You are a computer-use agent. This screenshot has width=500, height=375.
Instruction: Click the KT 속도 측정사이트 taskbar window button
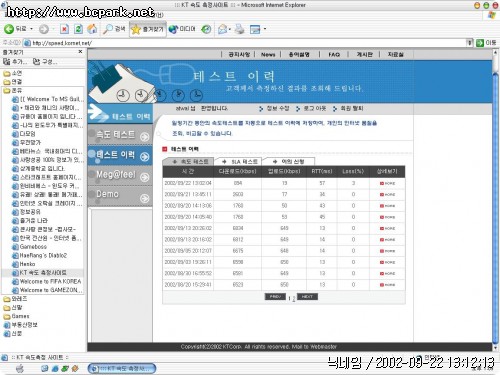coord(122,368)
